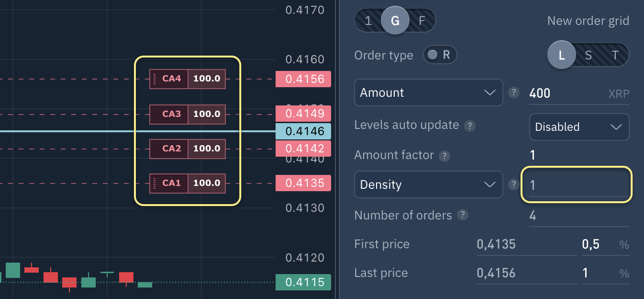Click help icon beside Amount factor
This screenshot has height=299, width=644.
click(444, 156)
